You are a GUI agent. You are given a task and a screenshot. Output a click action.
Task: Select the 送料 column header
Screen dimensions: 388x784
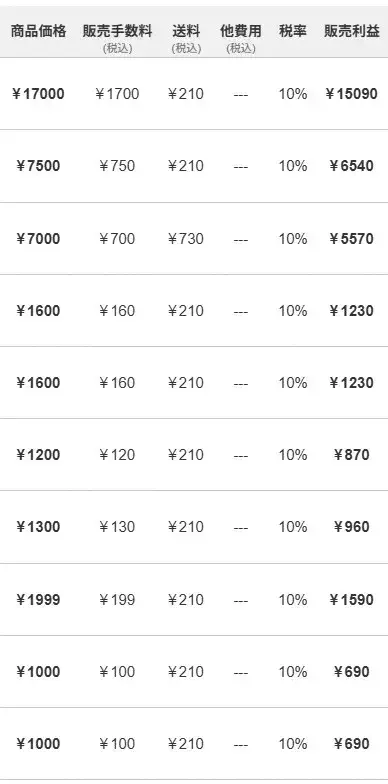[x=186, y=32]
